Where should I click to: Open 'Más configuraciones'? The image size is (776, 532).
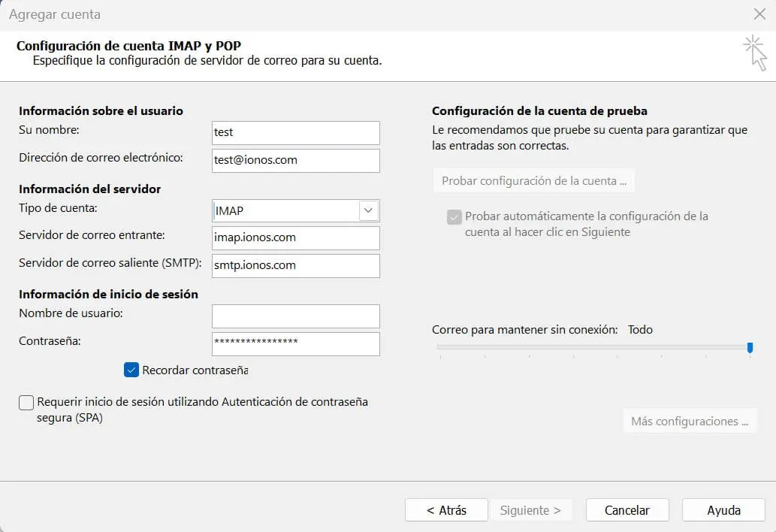[x=689, y=421]
